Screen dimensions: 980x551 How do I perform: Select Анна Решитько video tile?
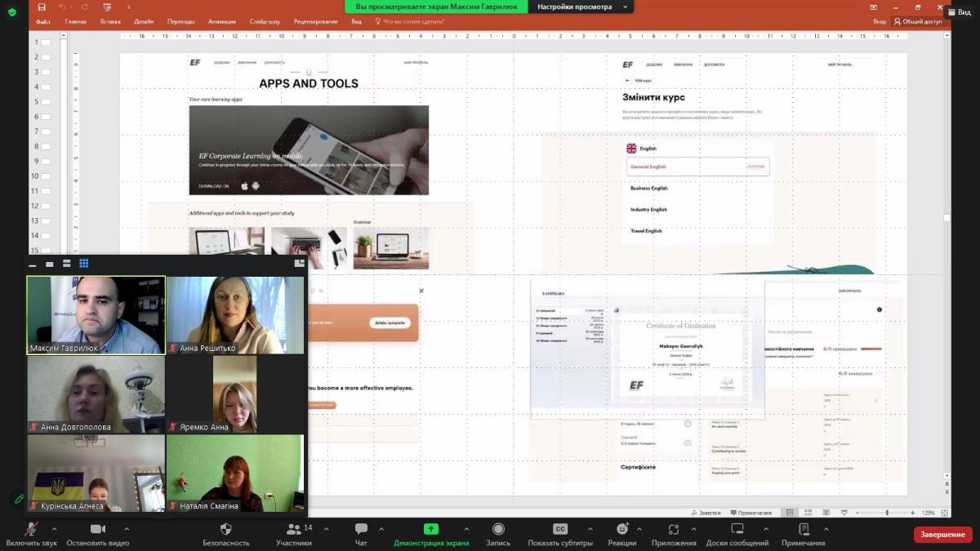click(235, 315)
